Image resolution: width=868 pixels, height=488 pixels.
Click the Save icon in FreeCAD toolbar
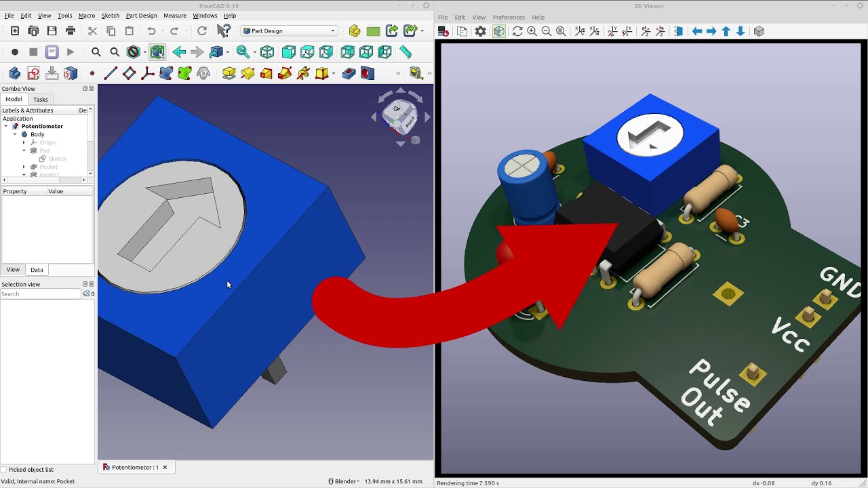(x=52, y=30)
